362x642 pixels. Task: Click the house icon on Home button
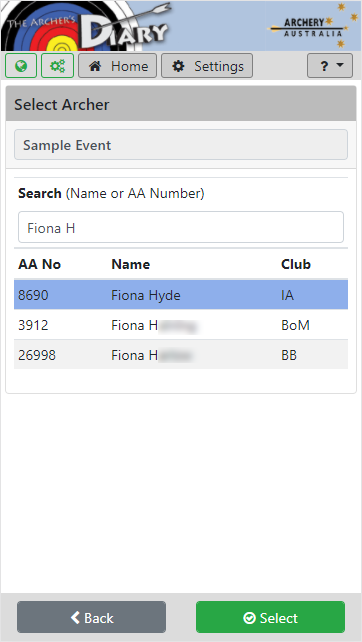tap(95, 66)
